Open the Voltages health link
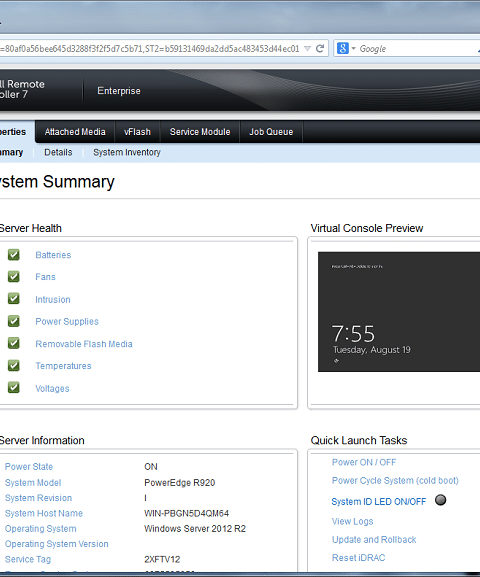Image resolution: width=480 pixels, height=577 pixels. pos(52,389)
